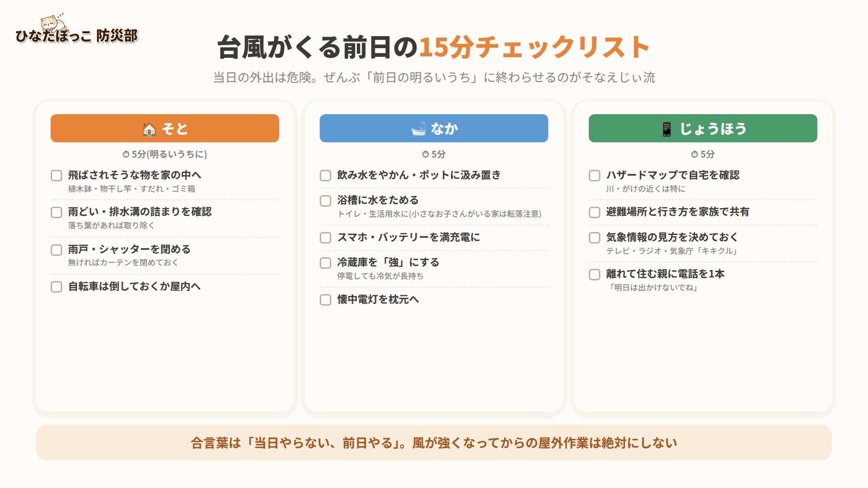Click the timer icon under じょうほう header
Viewport: 868px width, 488px height.
pyautogui.click(x=694, y=155)
